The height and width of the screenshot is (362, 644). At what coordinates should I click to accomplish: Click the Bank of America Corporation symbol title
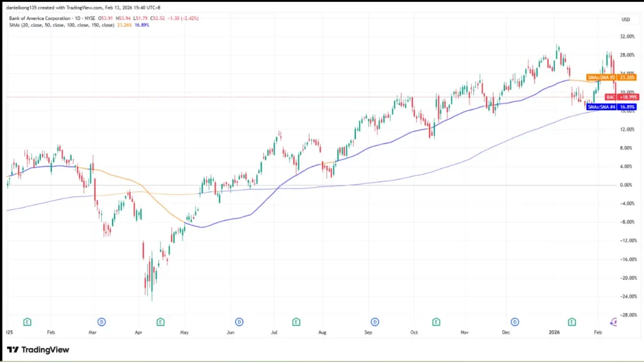coord(40,18)
